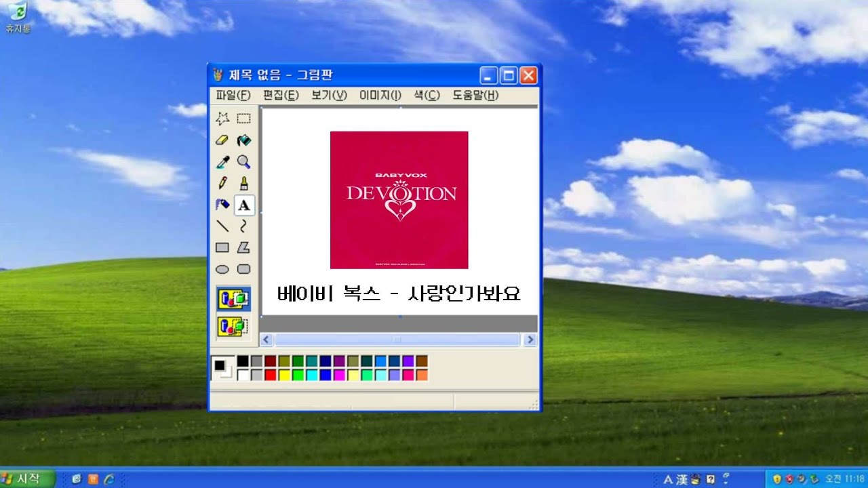Pick the dark gray palette swatch
This screenshot has height=488, width=868.
click(x=256, y=361)
